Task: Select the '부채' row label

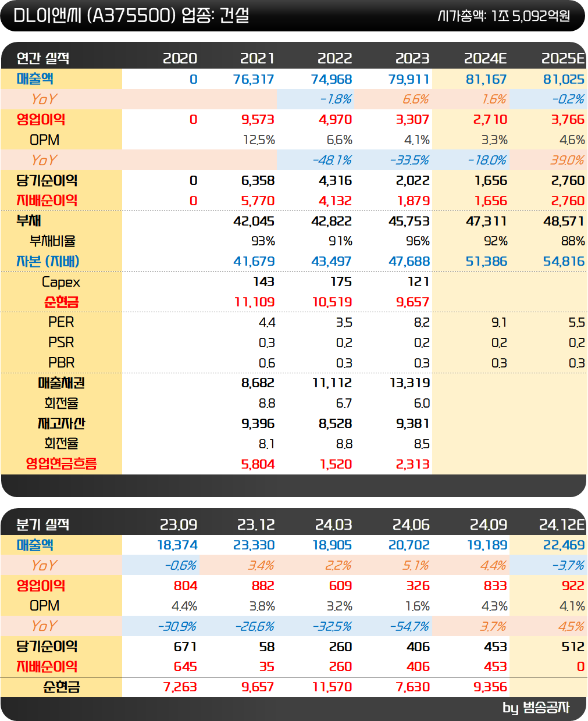Action: [29, 221]
